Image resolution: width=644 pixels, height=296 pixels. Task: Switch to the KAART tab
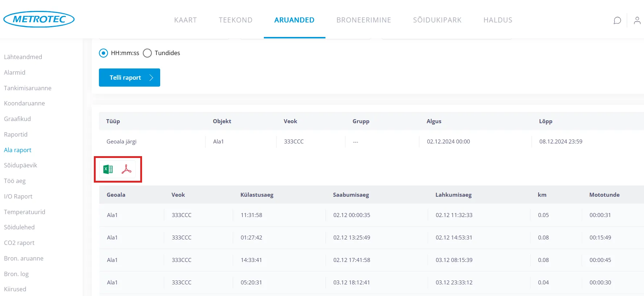(x=185, y=20)
